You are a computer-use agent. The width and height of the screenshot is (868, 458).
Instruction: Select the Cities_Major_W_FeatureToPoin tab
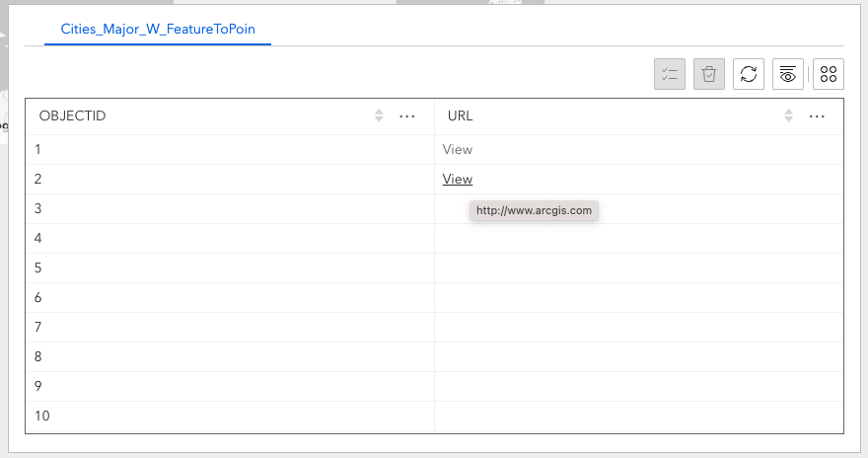pos(158,30)
